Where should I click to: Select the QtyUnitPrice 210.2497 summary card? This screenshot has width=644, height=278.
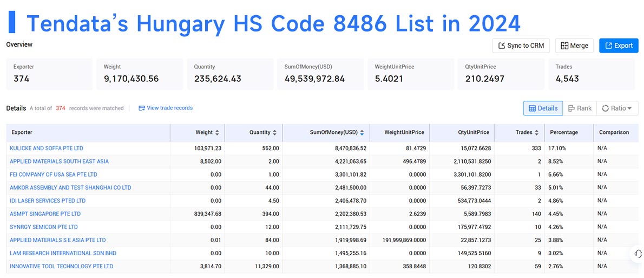pyautogui.click(x=501, y=74)
